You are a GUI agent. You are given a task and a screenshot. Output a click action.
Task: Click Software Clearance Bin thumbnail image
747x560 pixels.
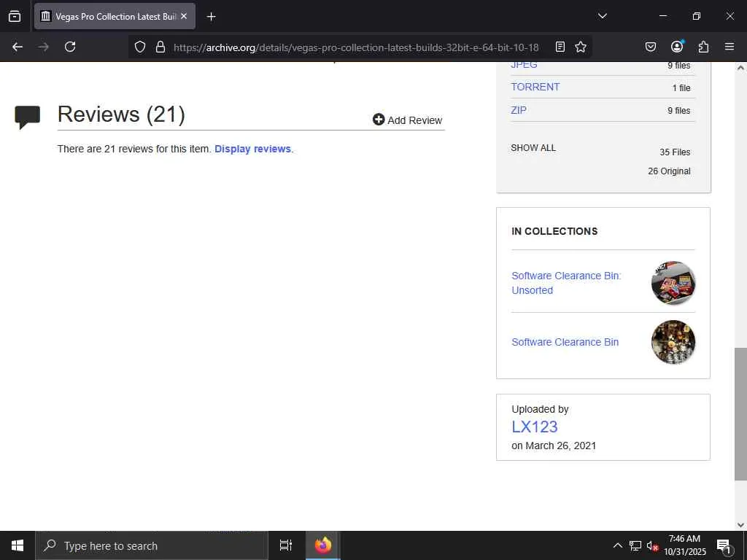coord(673,342)
